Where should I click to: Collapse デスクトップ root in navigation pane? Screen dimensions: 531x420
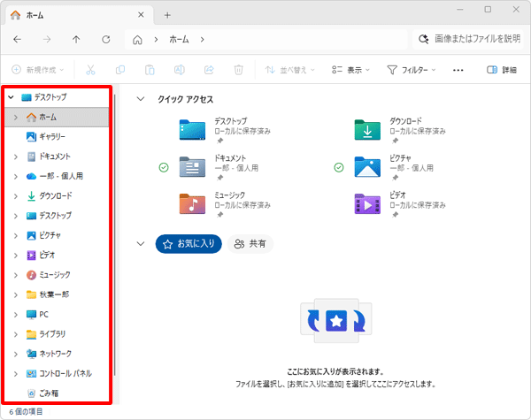click(x=11, y=97)
